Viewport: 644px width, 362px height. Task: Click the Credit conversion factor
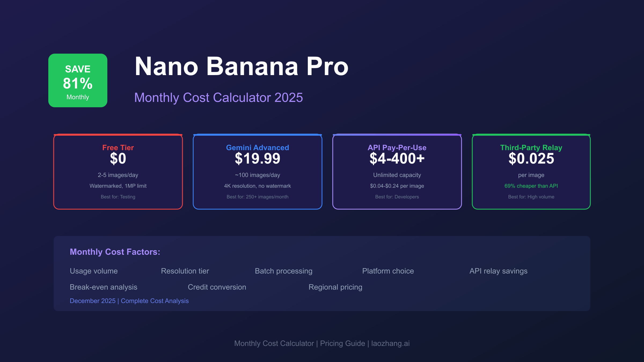pos(217,287)
